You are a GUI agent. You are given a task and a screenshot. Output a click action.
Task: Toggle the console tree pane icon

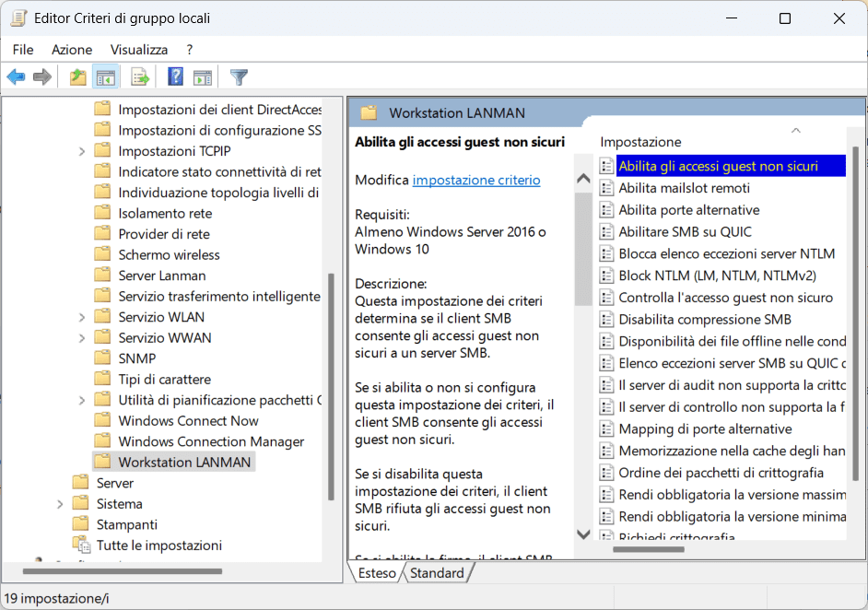107,77
